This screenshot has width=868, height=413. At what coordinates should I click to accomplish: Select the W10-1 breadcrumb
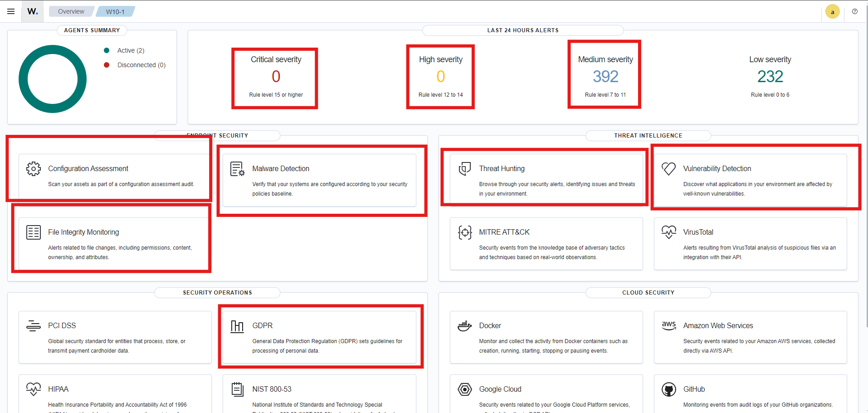[x=115, y=11]
